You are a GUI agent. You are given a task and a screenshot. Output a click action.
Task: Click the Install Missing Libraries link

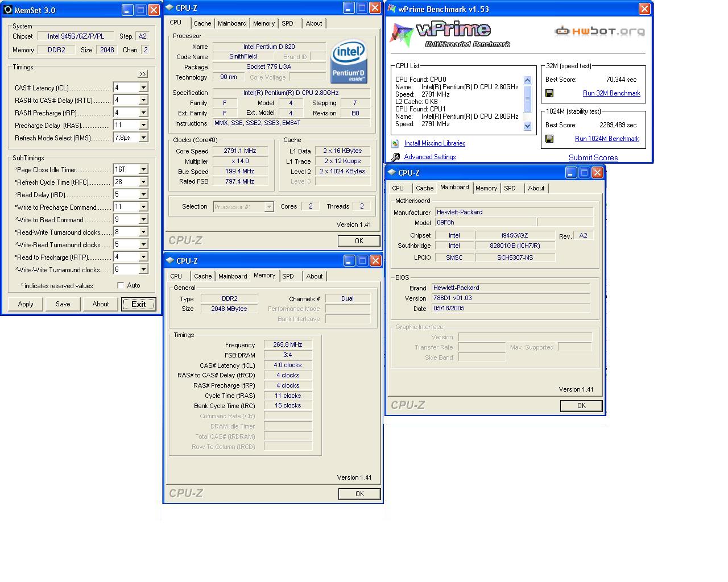[x=435, y=143]
